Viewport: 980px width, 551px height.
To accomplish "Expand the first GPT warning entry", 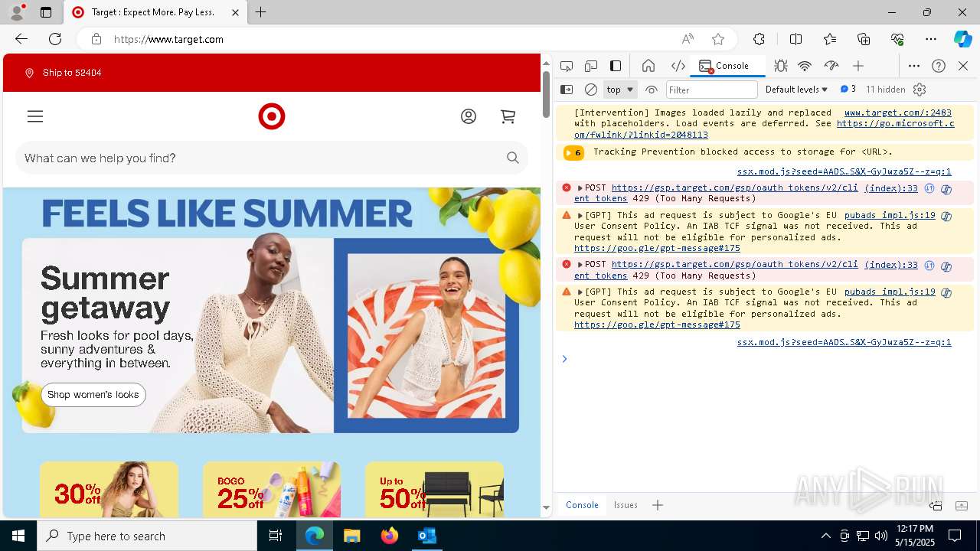I will [580, 216].
